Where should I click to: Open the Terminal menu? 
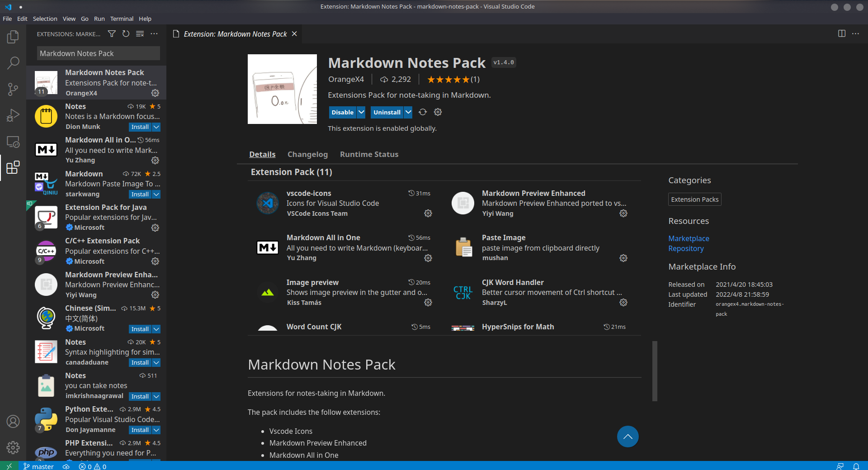pos(122,19)
